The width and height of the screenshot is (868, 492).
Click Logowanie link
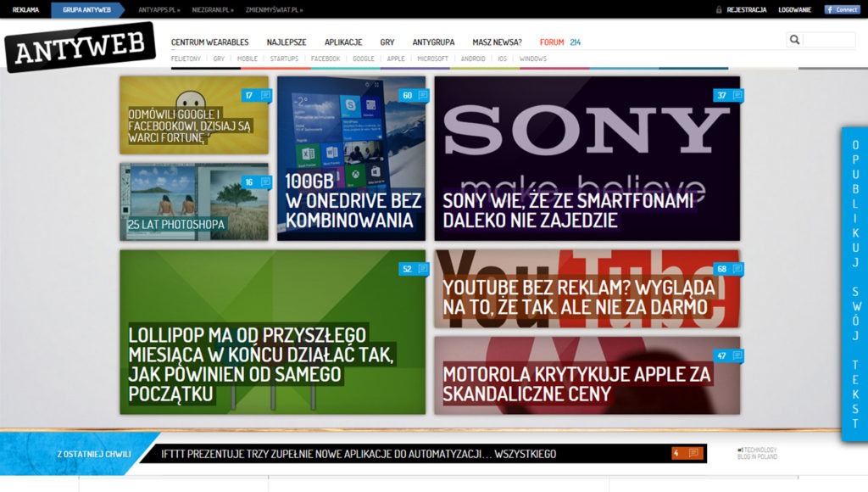[795, 9]
